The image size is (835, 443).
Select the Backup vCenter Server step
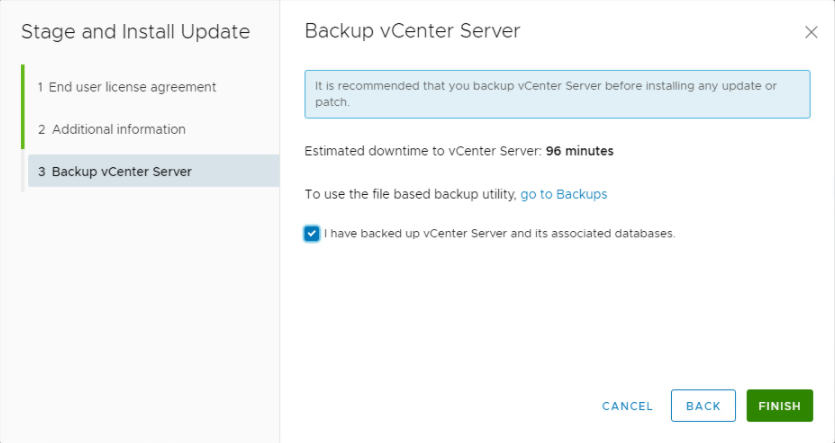click(121, 171)
